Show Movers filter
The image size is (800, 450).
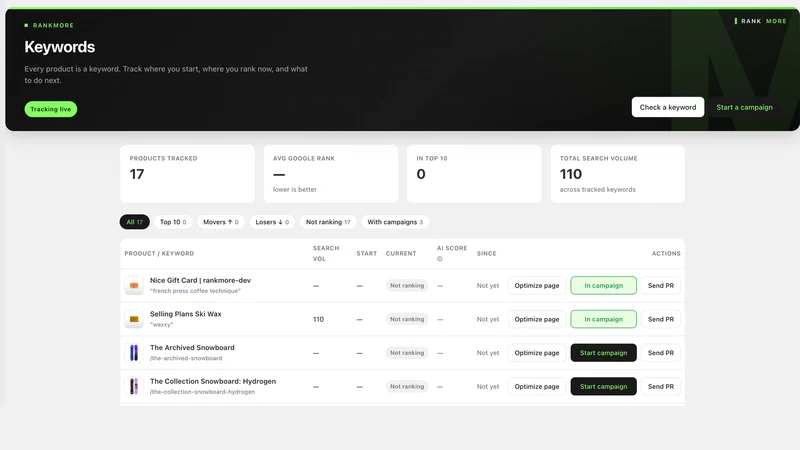pyautogui.click(x=220, y=222)
